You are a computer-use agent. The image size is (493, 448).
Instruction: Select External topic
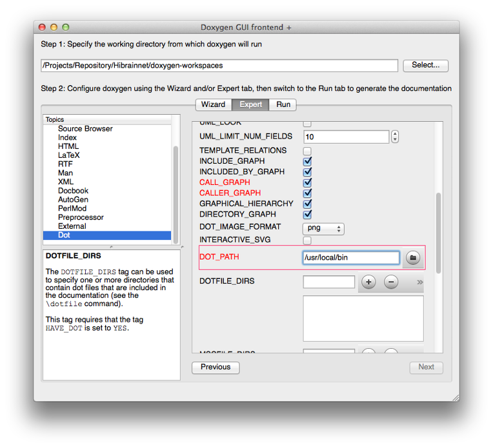click(72, 226)
